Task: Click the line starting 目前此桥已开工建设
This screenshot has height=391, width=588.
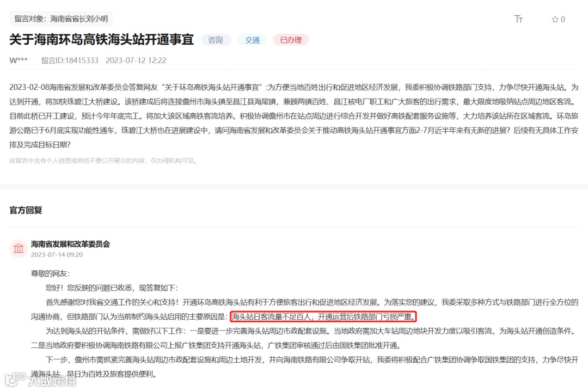Action: pos(294,116)
